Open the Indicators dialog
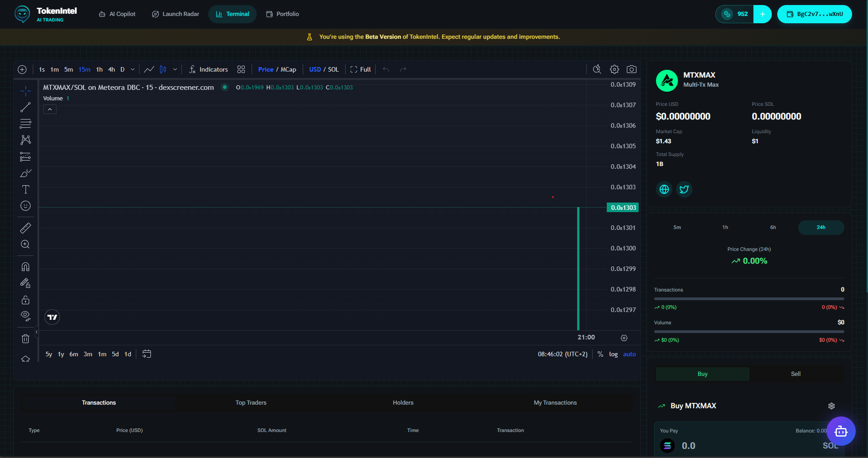 pos(208,69)
